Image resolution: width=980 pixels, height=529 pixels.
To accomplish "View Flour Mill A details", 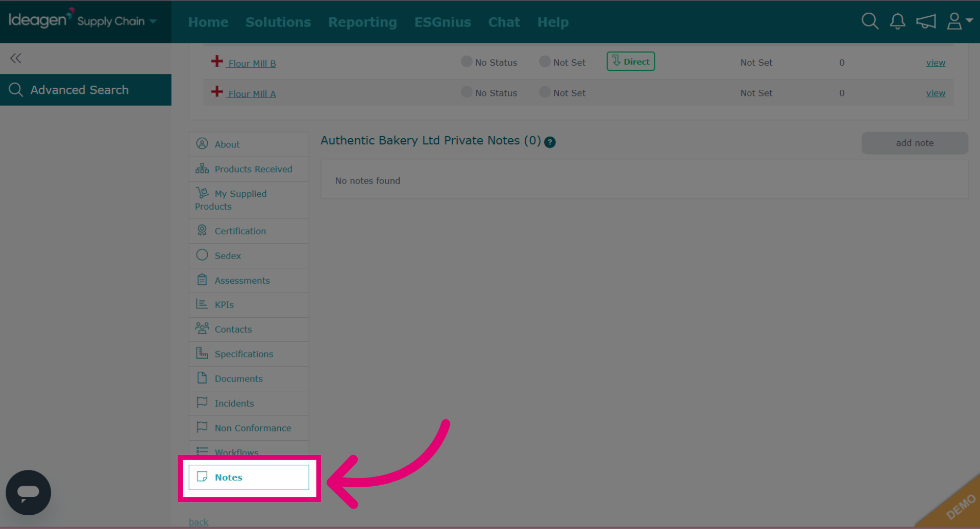I will [936, 93].
